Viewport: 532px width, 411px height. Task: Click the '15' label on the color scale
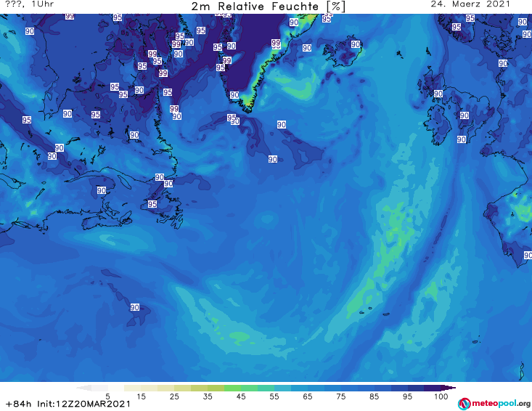coord(141,396)
